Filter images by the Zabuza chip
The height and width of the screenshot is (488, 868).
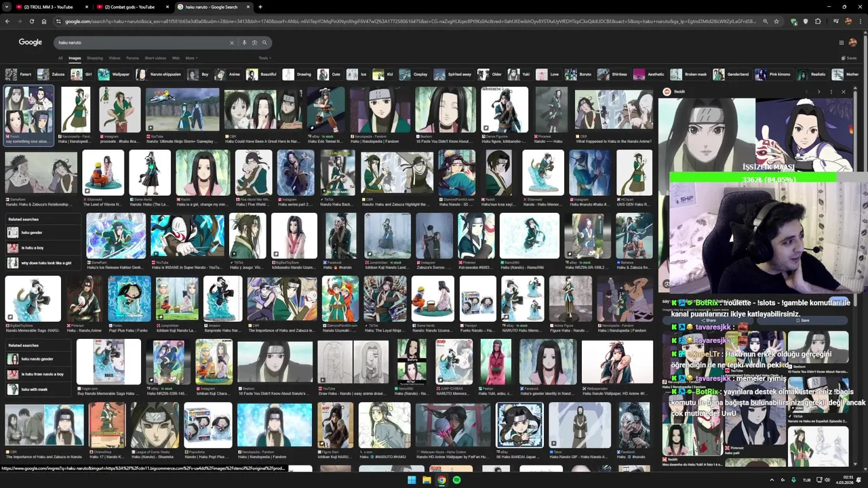pyautogui.click(x=52, y=74)
